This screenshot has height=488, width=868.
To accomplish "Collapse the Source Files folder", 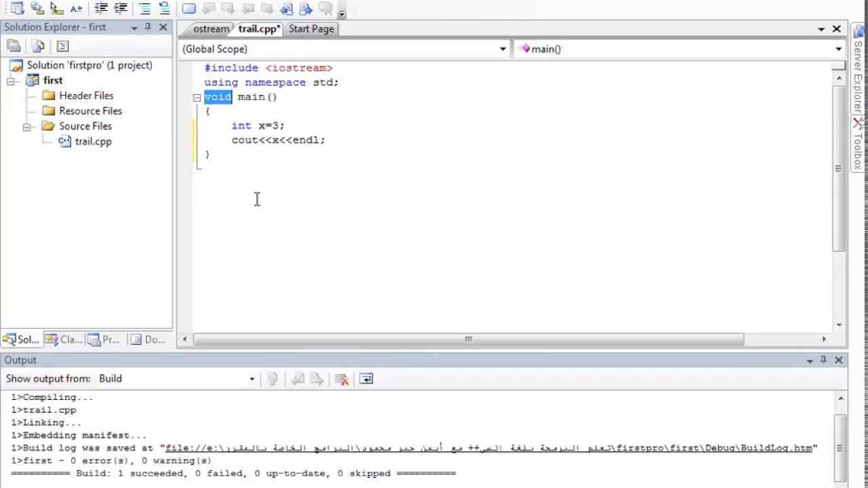I will [x=27, y=127].
